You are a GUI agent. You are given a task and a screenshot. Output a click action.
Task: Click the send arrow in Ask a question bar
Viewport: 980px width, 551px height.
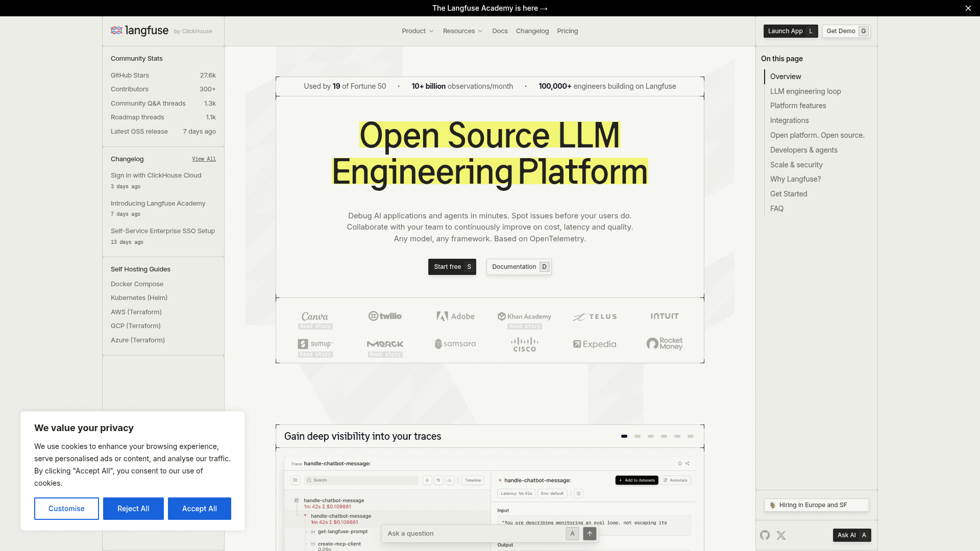tap(590, 534)
